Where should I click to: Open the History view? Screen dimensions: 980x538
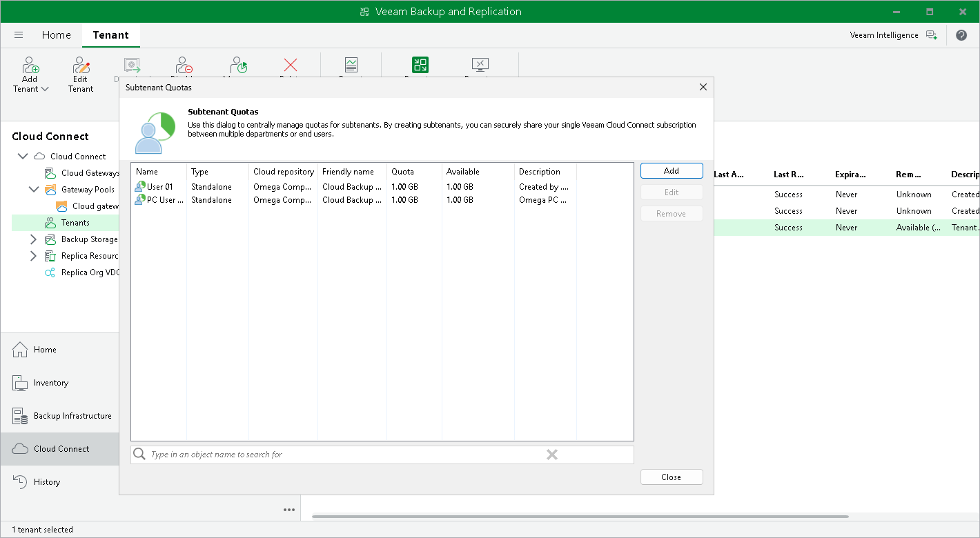click(46, 482)
